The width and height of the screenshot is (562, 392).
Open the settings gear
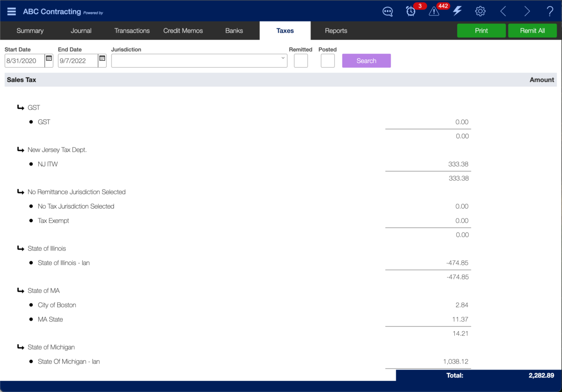coord(480,11)
